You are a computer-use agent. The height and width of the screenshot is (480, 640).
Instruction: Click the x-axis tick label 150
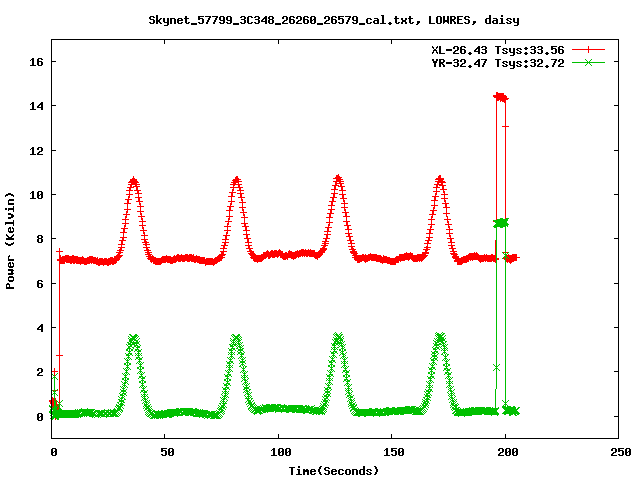point(394,452)
